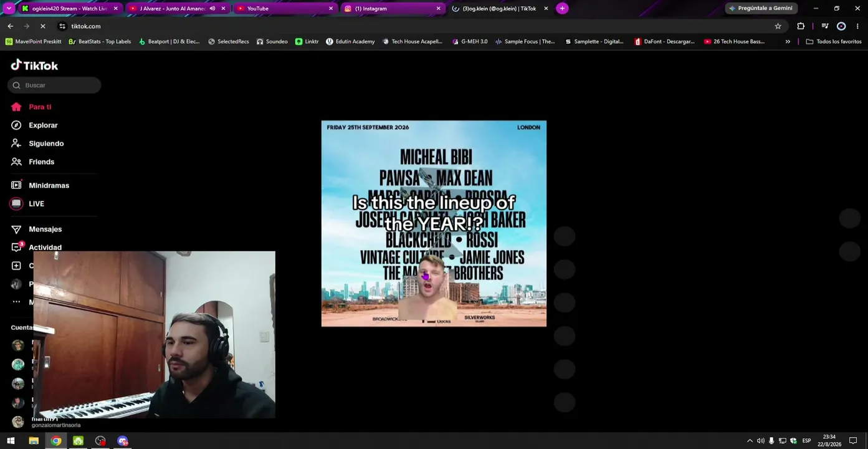868x449 pixels.
Task: Click the Actividad icon with badge
Action: (16, 247)
